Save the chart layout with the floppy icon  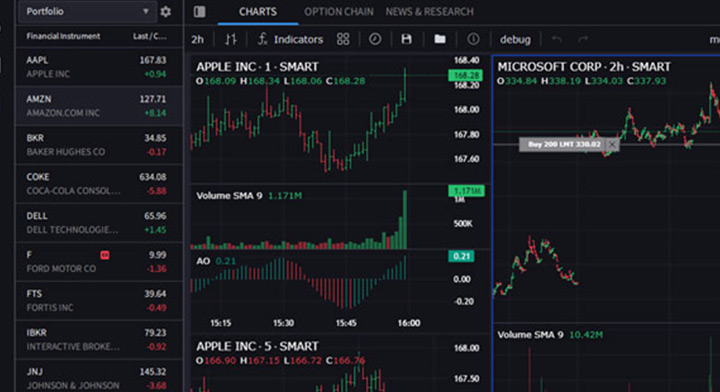(406, 39)
